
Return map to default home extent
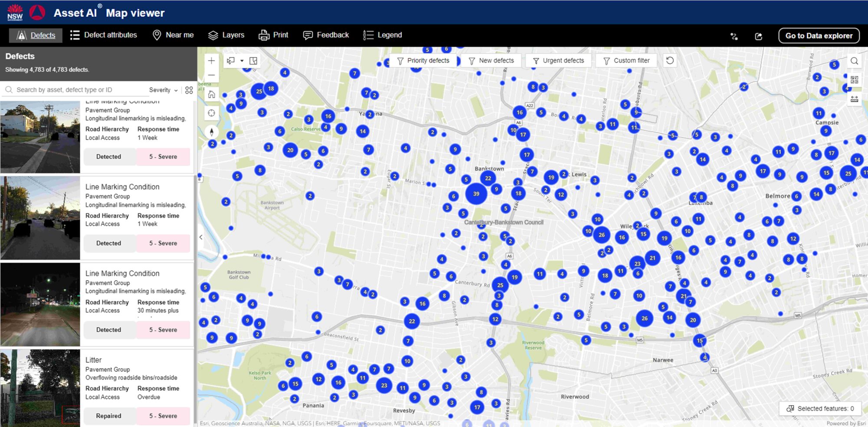[x=211, y=94]
